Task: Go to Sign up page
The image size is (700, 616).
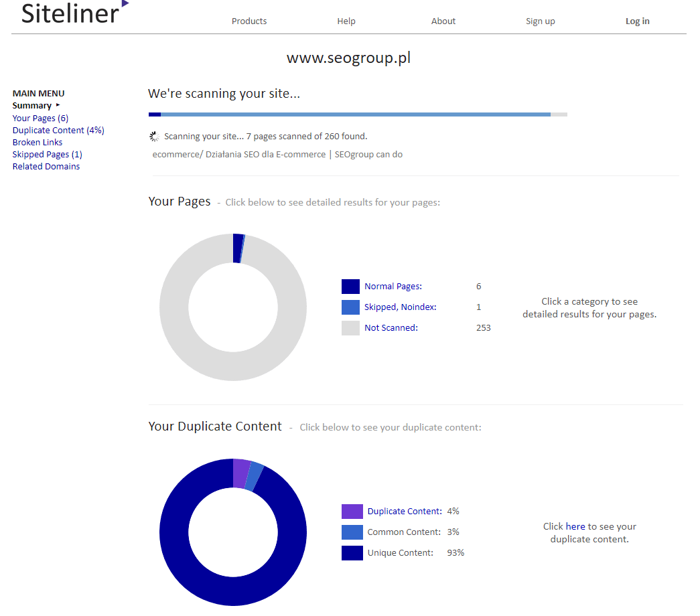Action: tap(540, 21)
